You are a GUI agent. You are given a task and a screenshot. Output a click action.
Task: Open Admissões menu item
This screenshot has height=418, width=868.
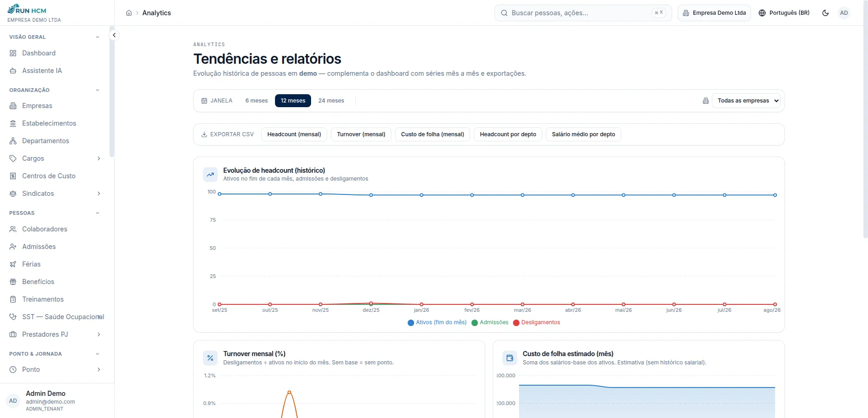point(55,247)
